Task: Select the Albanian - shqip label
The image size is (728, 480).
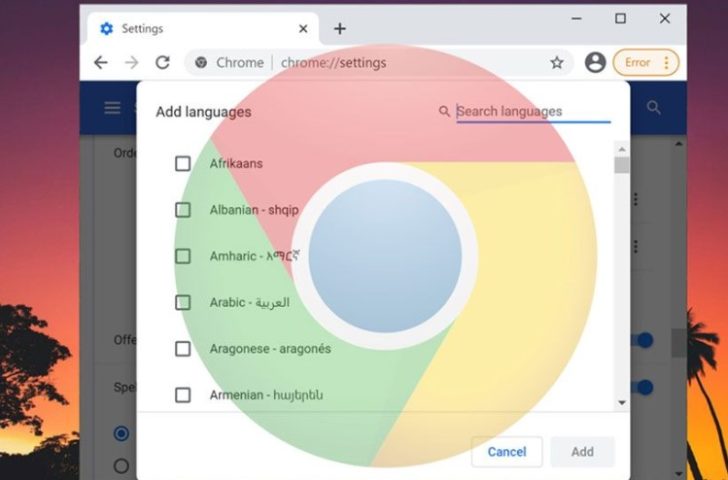Action: 254,210
